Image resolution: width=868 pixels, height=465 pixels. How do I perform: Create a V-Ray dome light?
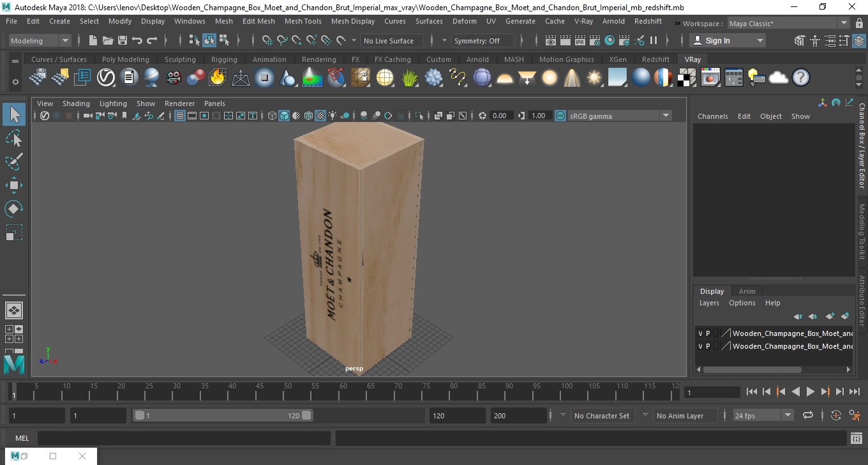pos(505,78)
